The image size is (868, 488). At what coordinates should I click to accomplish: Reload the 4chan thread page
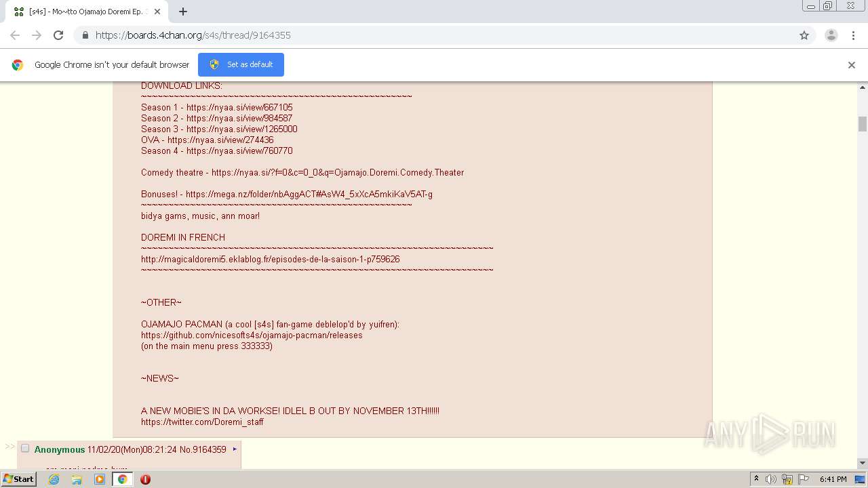click(58, 35)
